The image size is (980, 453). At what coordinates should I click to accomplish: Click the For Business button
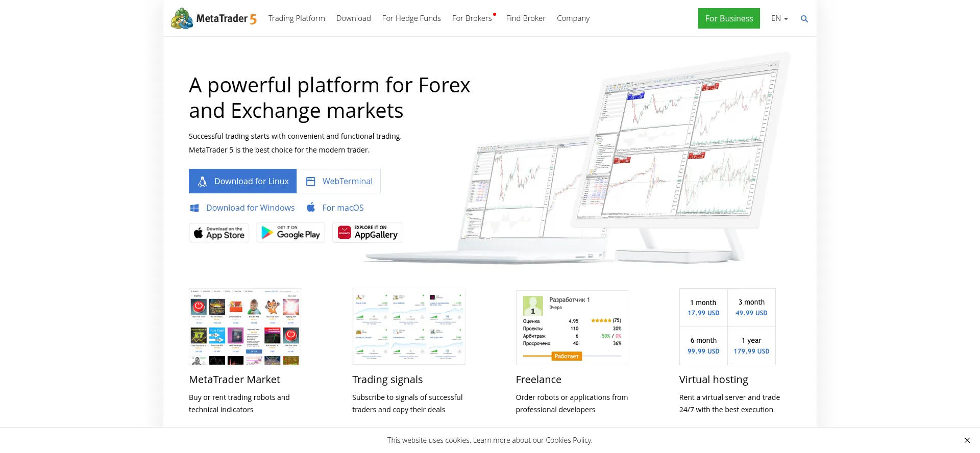[x=729, y=18]
